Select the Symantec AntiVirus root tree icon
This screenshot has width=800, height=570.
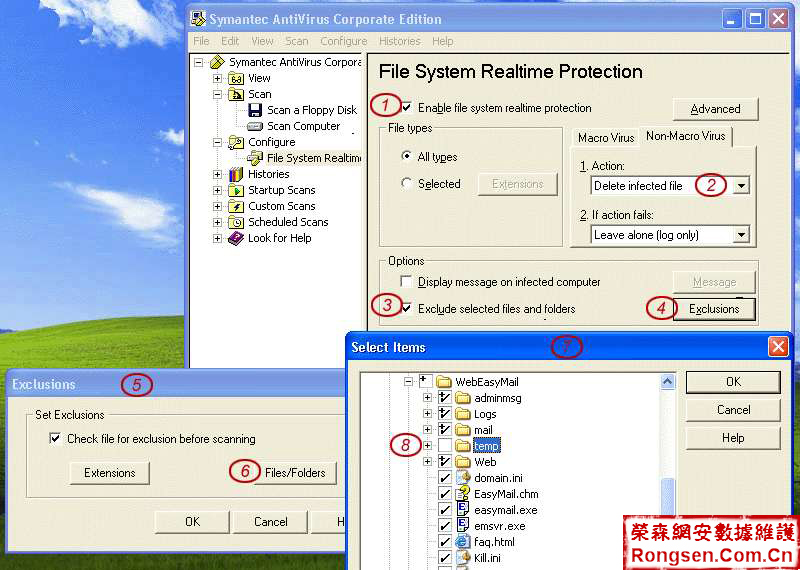point(217,62)
